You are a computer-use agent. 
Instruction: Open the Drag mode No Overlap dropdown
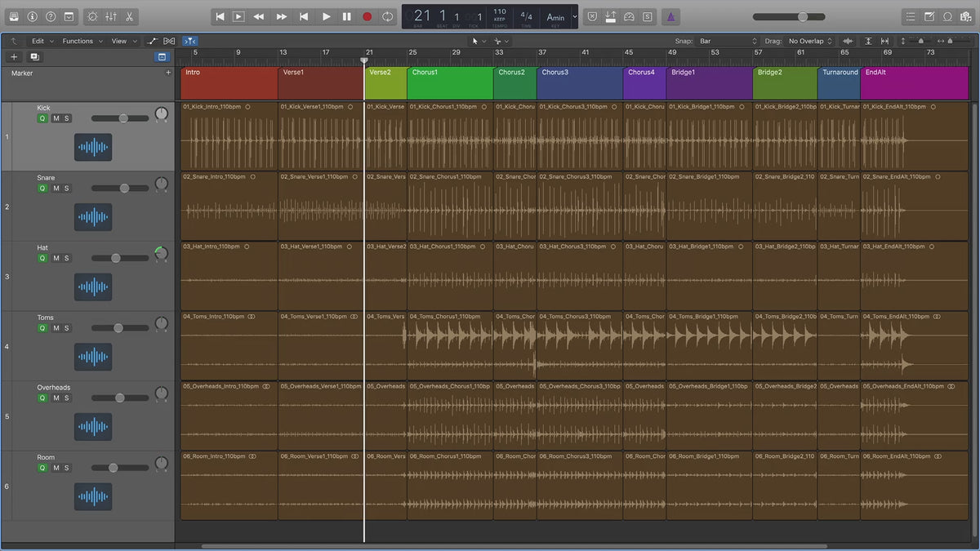tap(809, 41)
